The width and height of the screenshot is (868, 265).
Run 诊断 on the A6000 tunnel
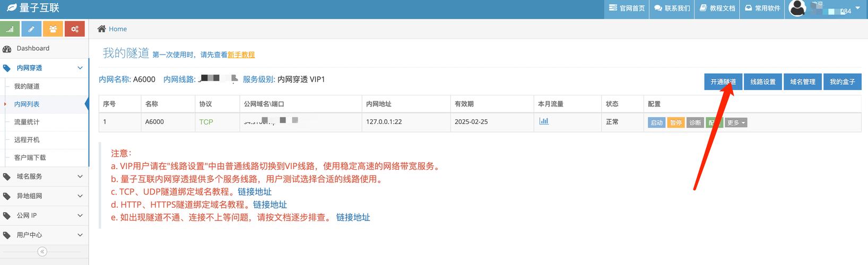(695, 122)
